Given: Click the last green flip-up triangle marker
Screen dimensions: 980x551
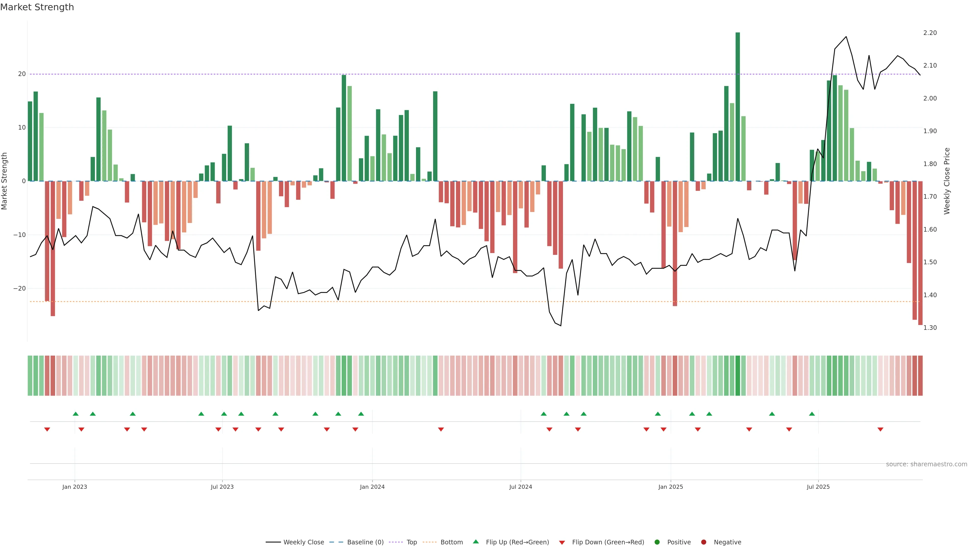Looking at the screenshot, I should coord(812,414).
